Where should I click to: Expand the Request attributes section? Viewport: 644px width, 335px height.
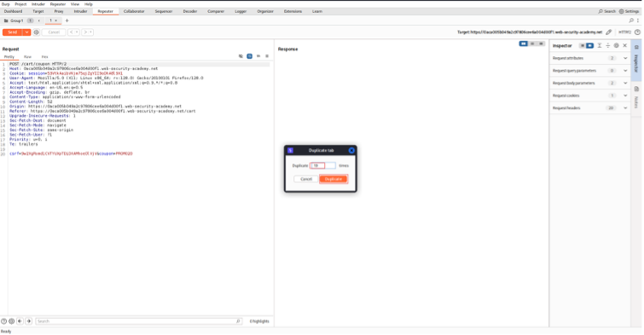589,58
